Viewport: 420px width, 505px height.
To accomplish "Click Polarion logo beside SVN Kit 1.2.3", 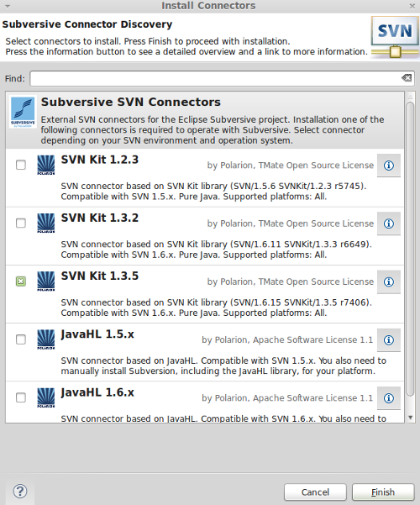I will pyautogui.click(x=45, y=166).
